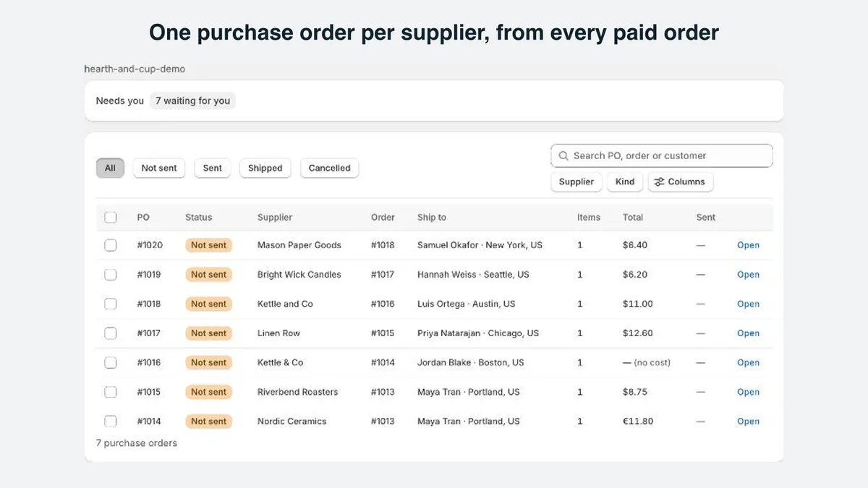
Task: Open PO #1015 for Riverbend Roasters
Action: (x=748, y=392)
